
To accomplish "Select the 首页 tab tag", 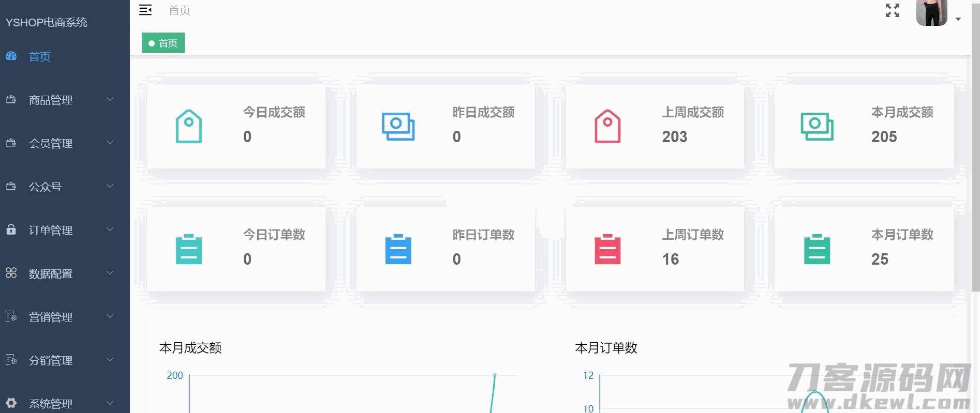I will tap(163, 43).
